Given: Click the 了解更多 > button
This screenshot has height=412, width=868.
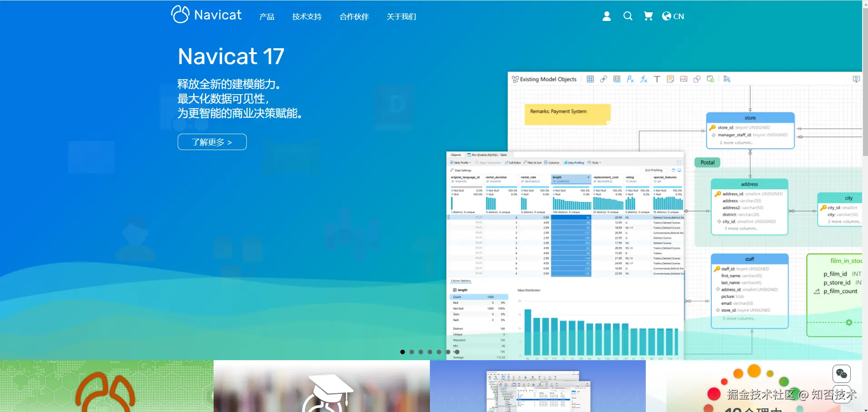Looking at the screenshot, I should (212, 142).
